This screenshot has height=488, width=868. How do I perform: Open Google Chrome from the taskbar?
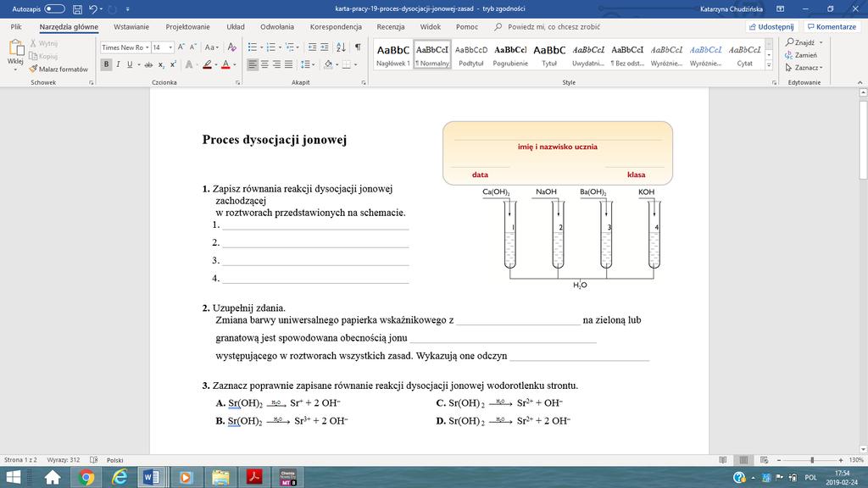tap(86, 477)
